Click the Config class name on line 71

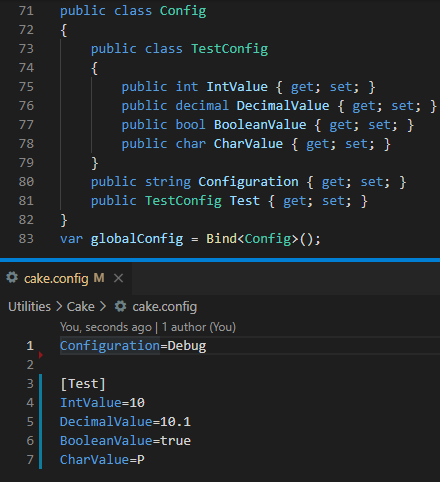[183, 11]
